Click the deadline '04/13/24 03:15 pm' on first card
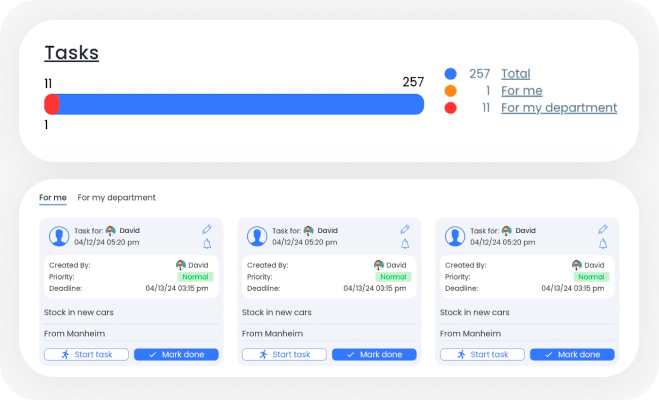 [177, 288]
